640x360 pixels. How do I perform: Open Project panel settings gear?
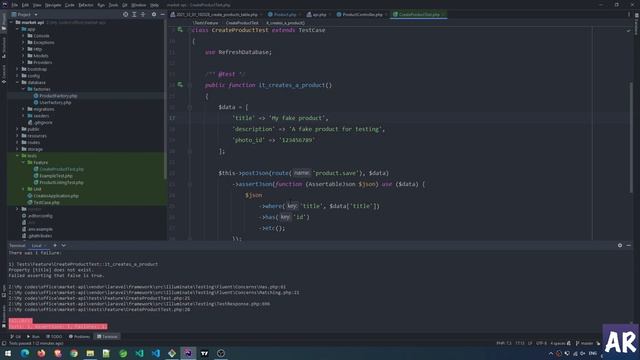154,14
